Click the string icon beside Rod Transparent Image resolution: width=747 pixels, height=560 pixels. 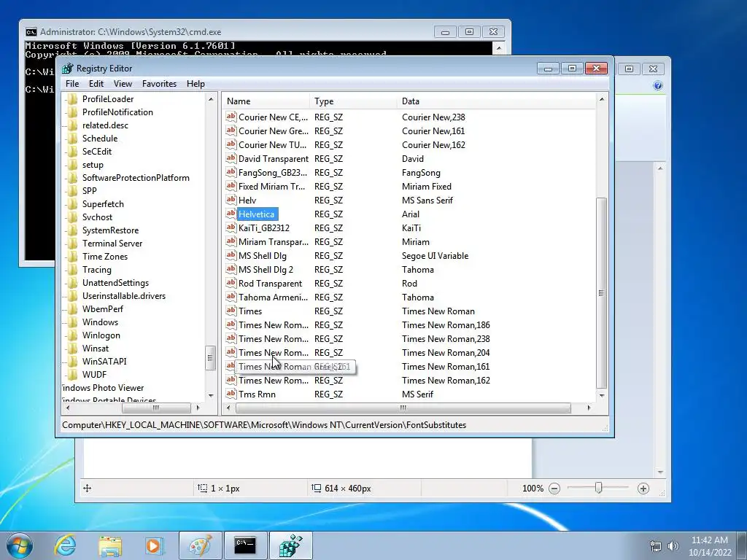tap(231, 282)
